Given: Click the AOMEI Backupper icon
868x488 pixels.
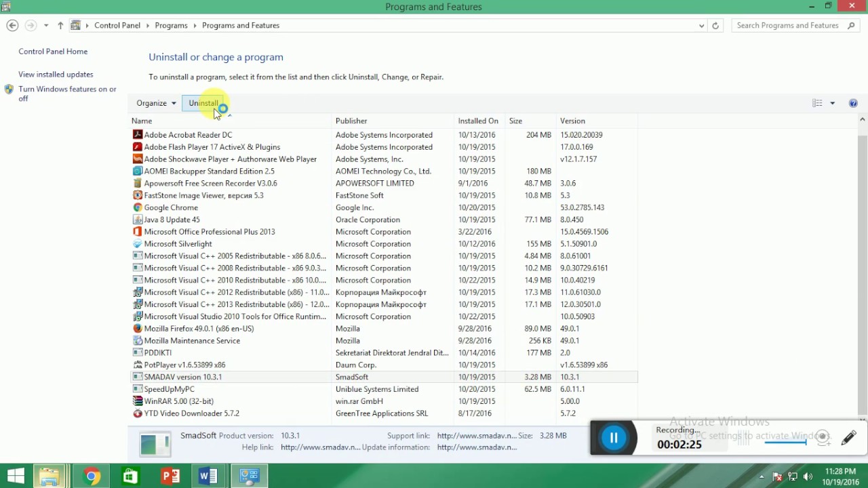Looking at the screenshot, I should click(x=138, y=171).
